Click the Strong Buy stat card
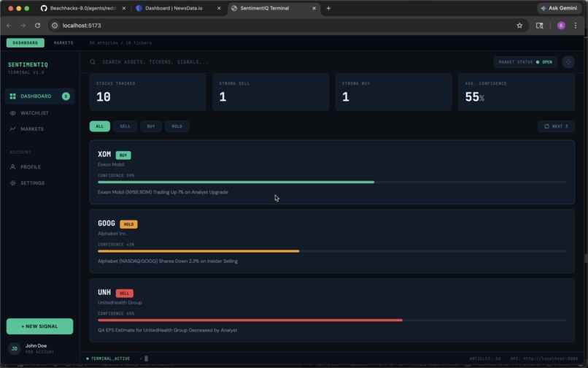Screen dimensions: 588x368 tap(393, 93)
